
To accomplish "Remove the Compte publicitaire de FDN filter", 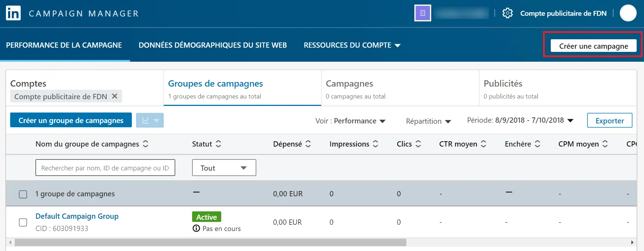I will [115, 96].
